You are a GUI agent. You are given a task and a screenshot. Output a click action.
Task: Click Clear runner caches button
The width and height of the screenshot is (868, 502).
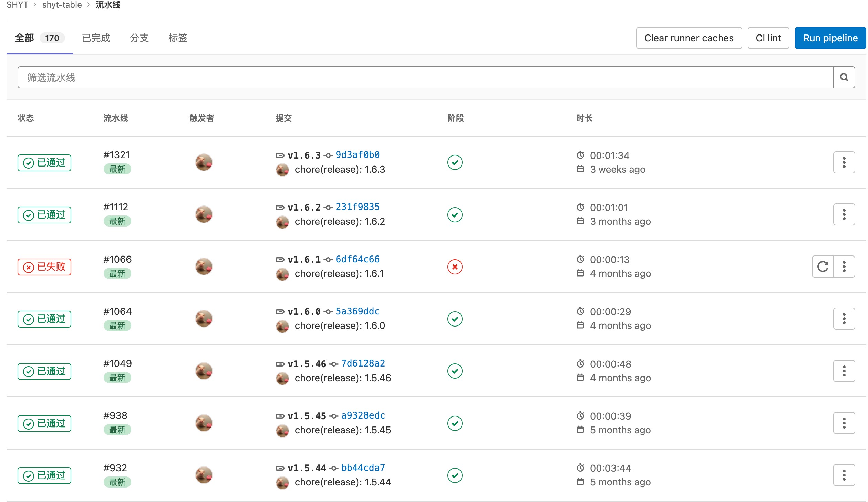689,38
